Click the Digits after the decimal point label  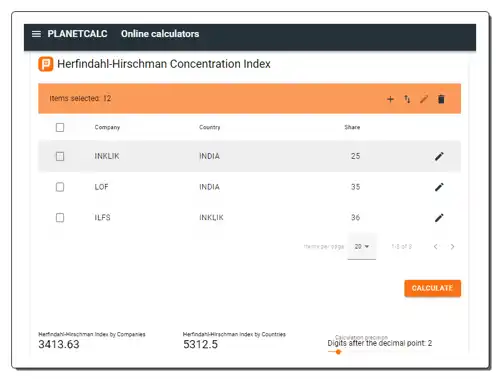380,343
